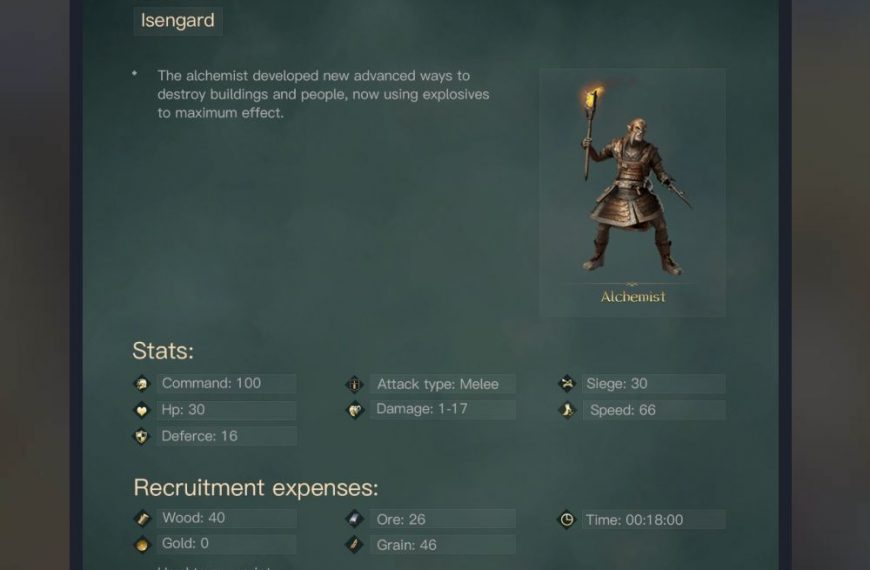Image resolution: width=870 pixels, height=570 pixels.
Task: Click the Defence shield icon
Action: pos(142,437)
